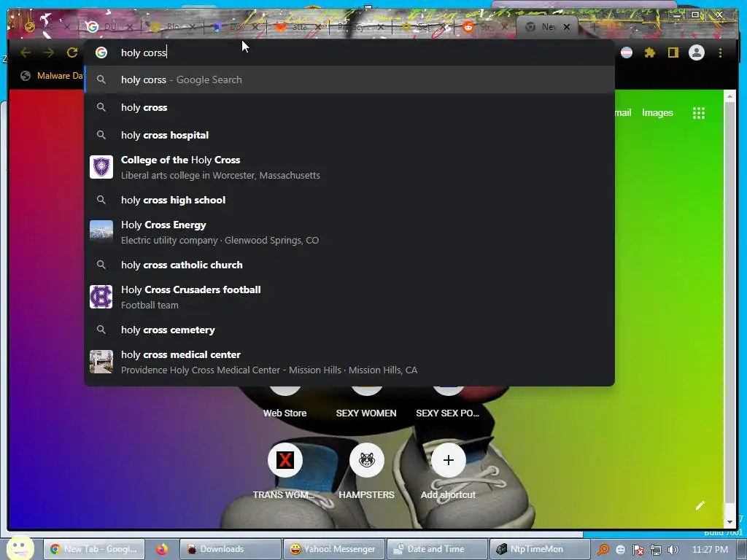Click the red flag action center tray icon

[x=638, y=550]
